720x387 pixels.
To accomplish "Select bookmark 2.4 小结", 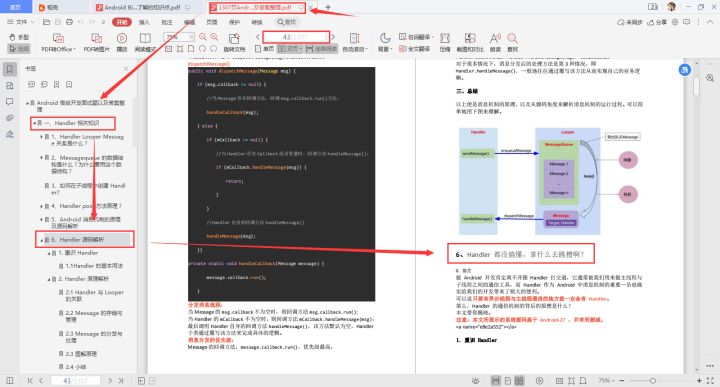I will [75, 367].
